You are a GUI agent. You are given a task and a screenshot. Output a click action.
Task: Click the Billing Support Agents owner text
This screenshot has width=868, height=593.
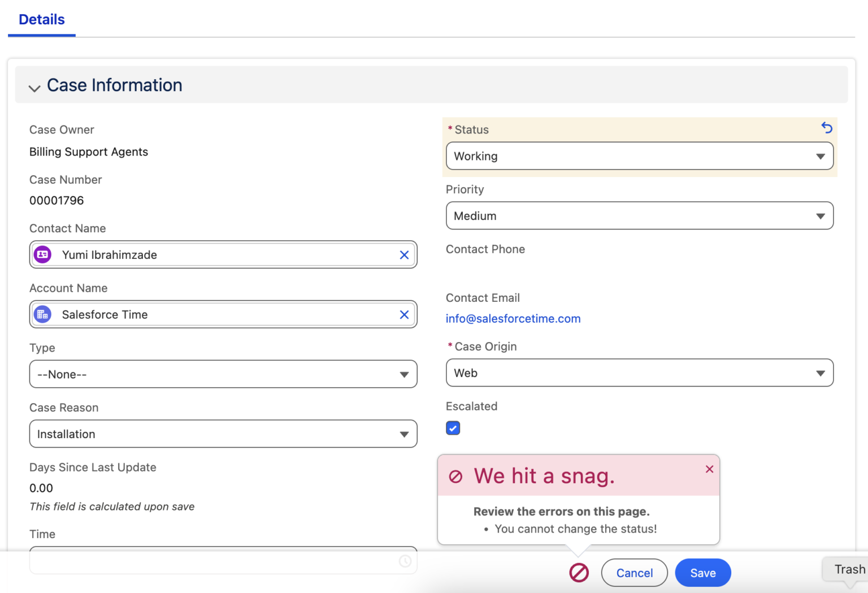89,152
